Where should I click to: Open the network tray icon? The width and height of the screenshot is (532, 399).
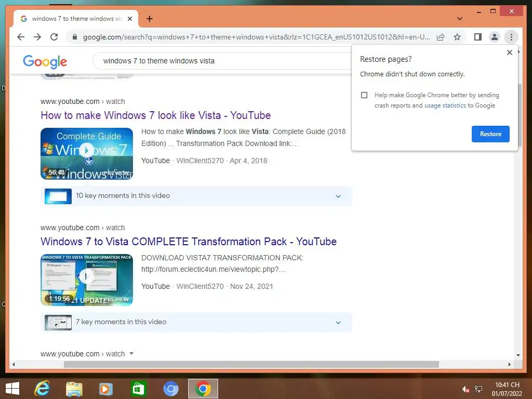[x=478, y=389]
